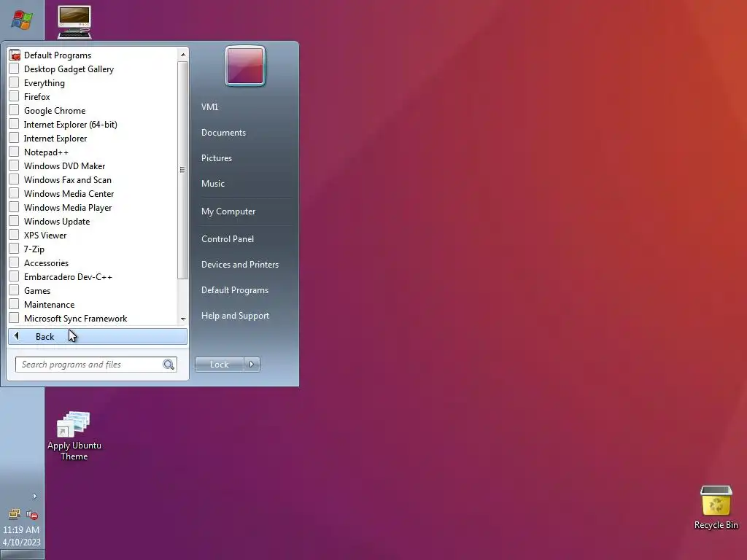This screenshot has height=560, width=747.
Task: Expand the Games folder
Action: click(93, 290)
